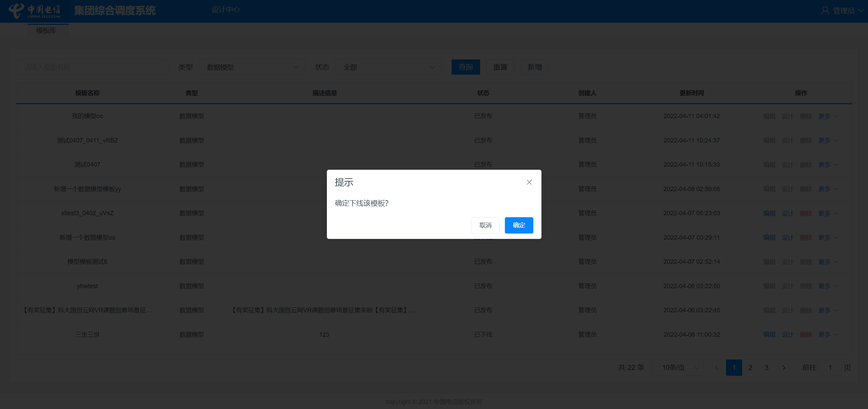Switch to the 模板库 tab
Viewport: 868px width, 409px height.
coord(46,31)
